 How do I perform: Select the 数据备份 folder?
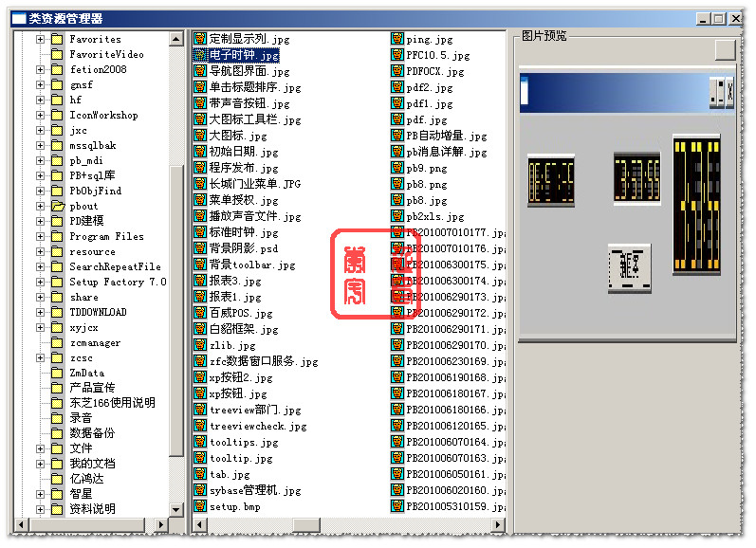pyautogui.click(x=92, y=433)
